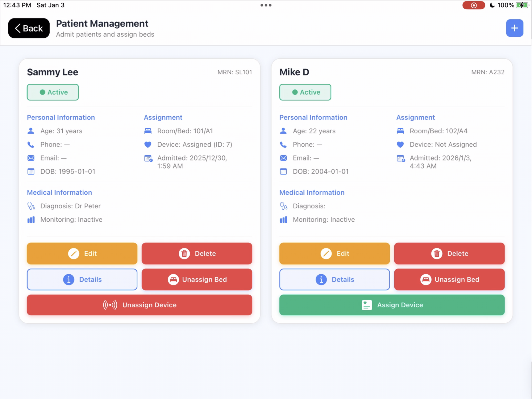Open the three-dot multitasking menu at the top
The width and height of the screenshot is (532, 399).
point(266,5)
